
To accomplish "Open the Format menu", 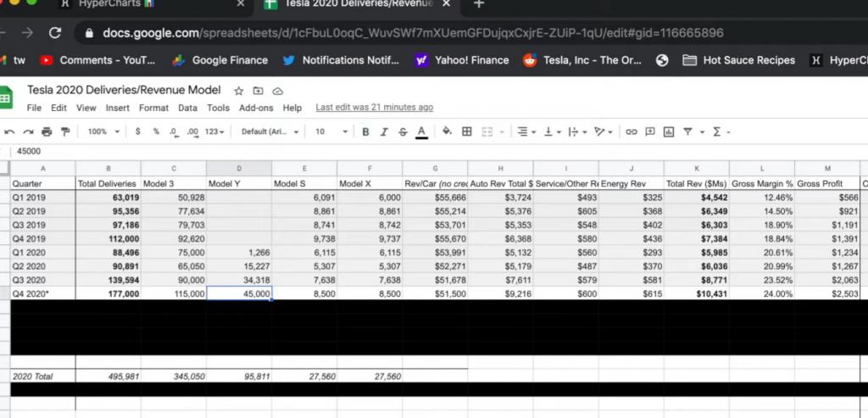I will pos(153,108).
